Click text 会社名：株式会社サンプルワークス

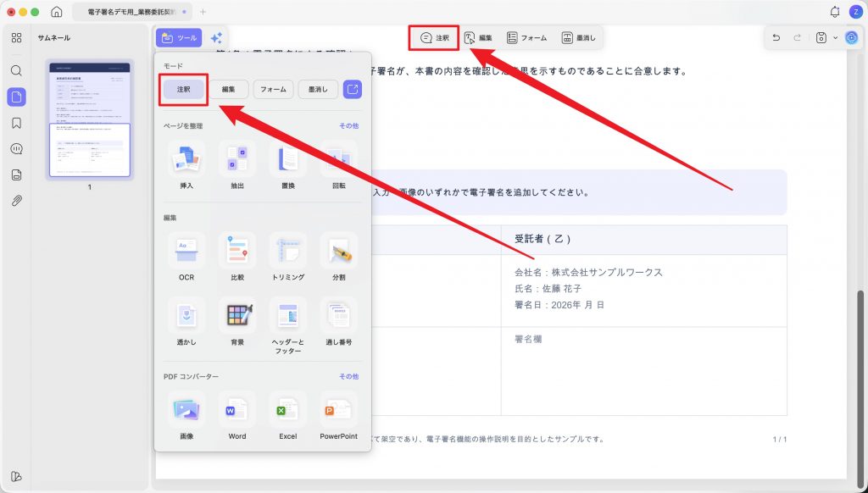click(588, 272)
